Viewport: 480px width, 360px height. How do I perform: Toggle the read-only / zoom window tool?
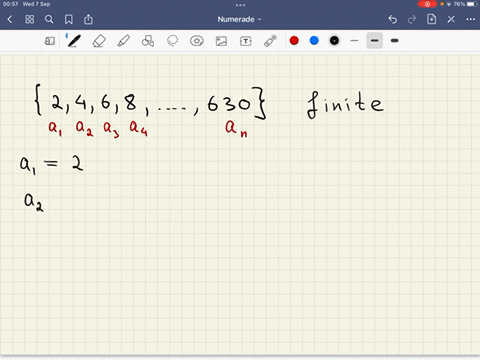click(49, 41)
